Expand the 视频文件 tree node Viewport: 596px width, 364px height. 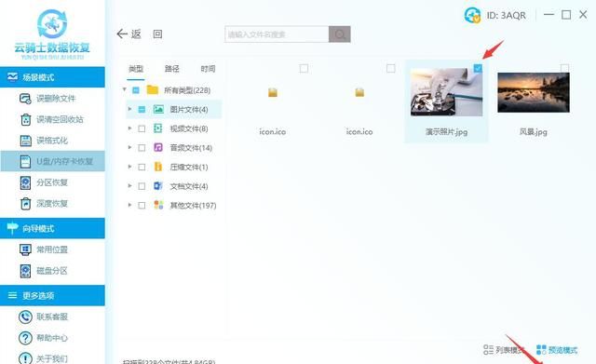click(129, 128)
